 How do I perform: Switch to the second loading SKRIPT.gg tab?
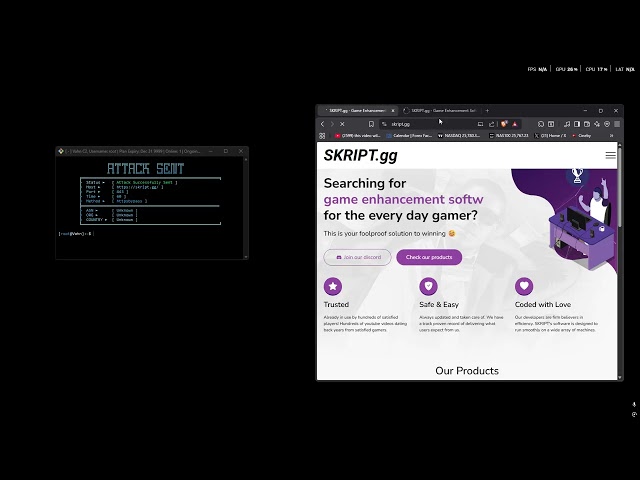click(440, 111)
